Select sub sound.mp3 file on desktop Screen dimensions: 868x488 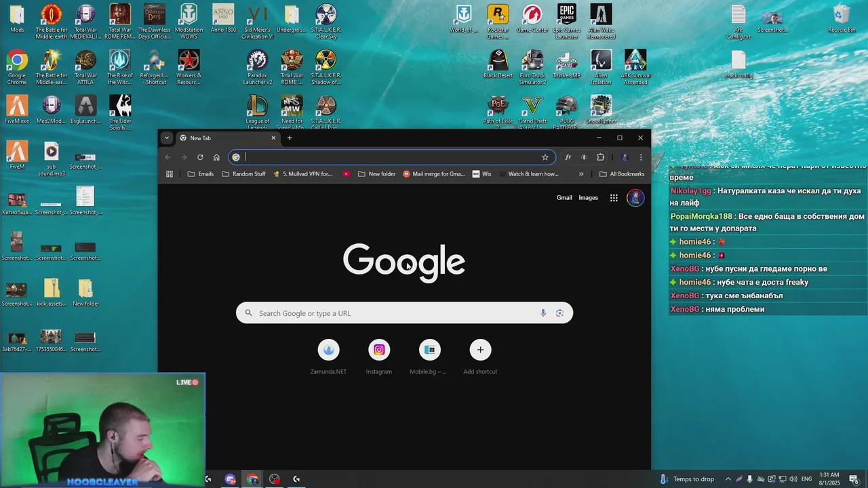52,159
